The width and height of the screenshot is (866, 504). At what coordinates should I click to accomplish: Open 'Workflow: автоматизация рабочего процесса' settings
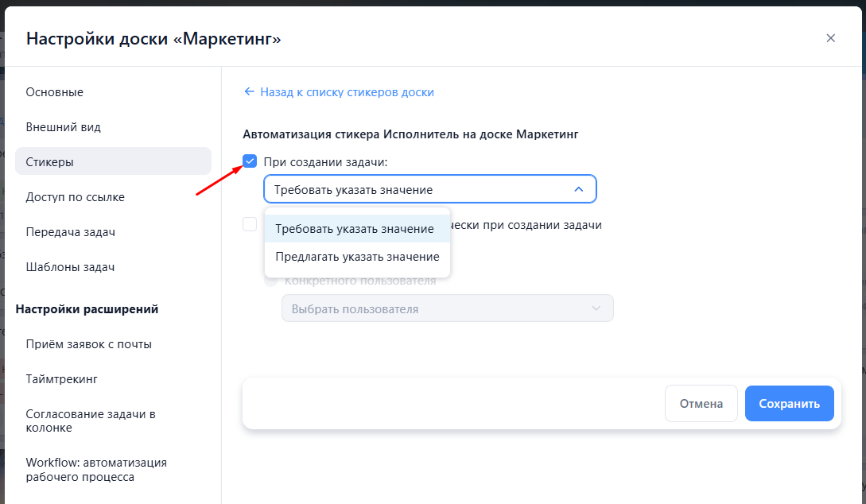[113, 470]
